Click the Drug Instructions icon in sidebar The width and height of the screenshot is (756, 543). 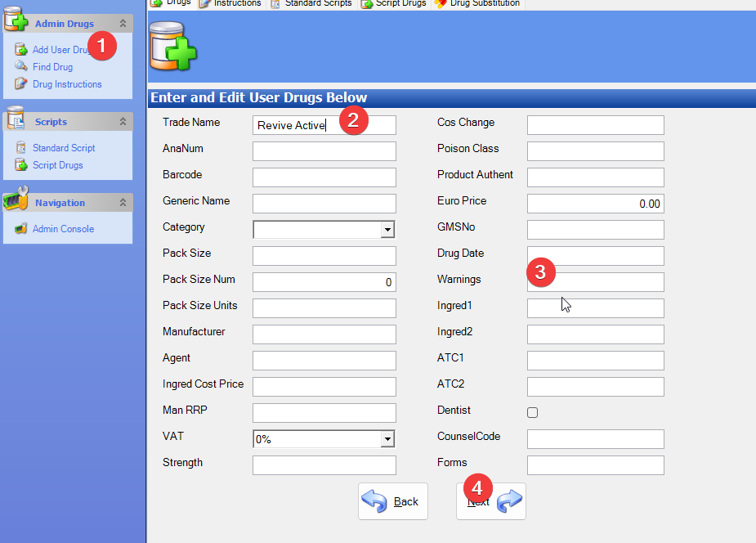tap(21, 83)
